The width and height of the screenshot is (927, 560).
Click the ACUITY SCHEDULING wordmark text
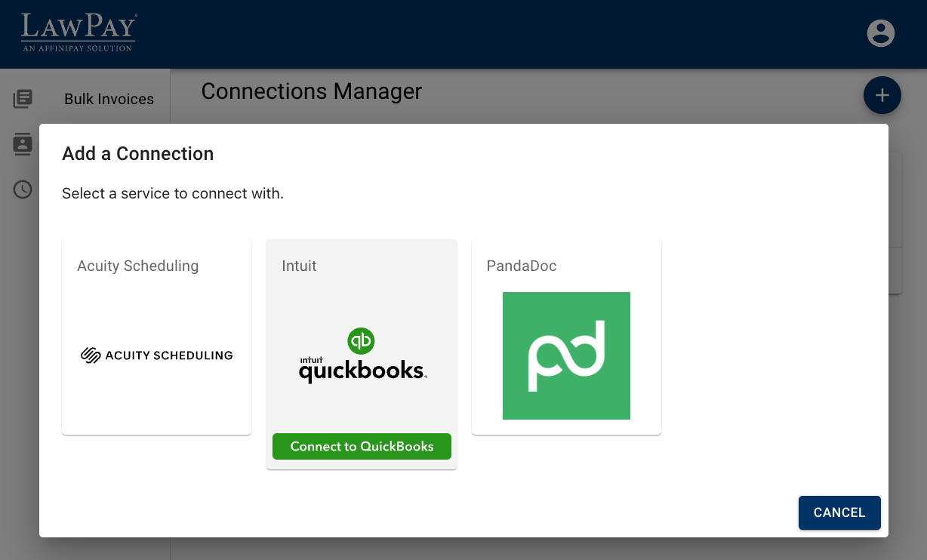click(x=168, y=355)
